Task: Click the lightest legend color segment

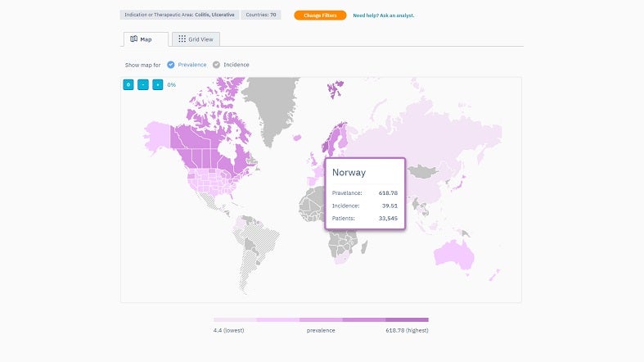Action: point(235,320)
